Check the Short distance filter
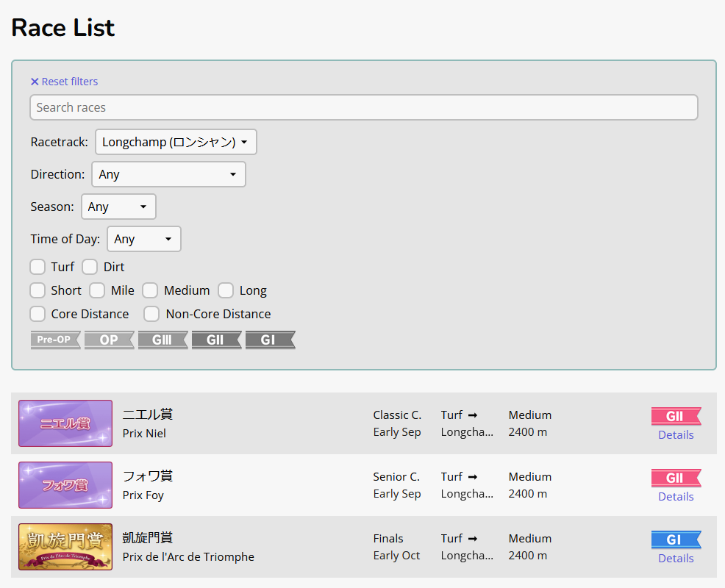This screenshot has width=725, height=588. coord(37,290)
